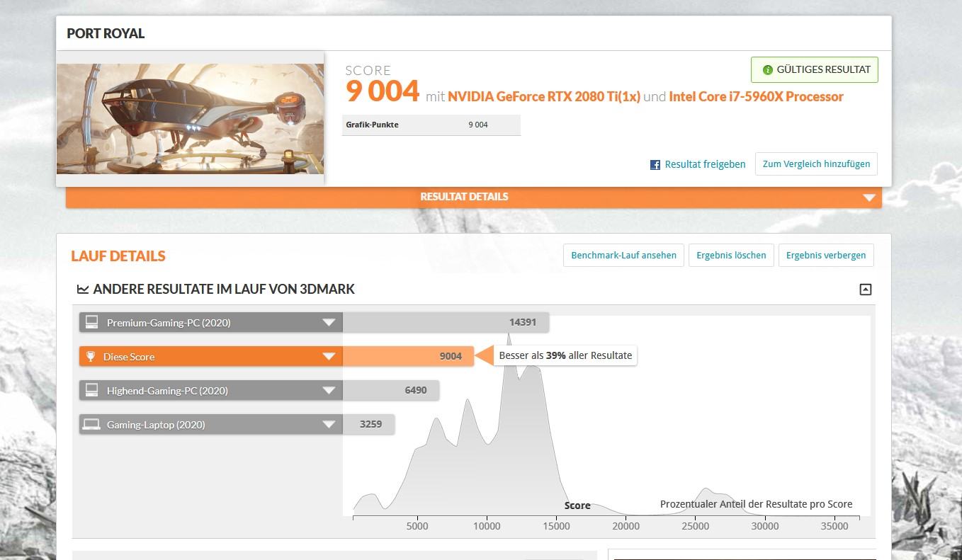Image resolution: width=962 pixels, height=560 pixels.
Task: Expand the Premium-Gaming-PC (2020) dropdown arrow
Action: 329,322
